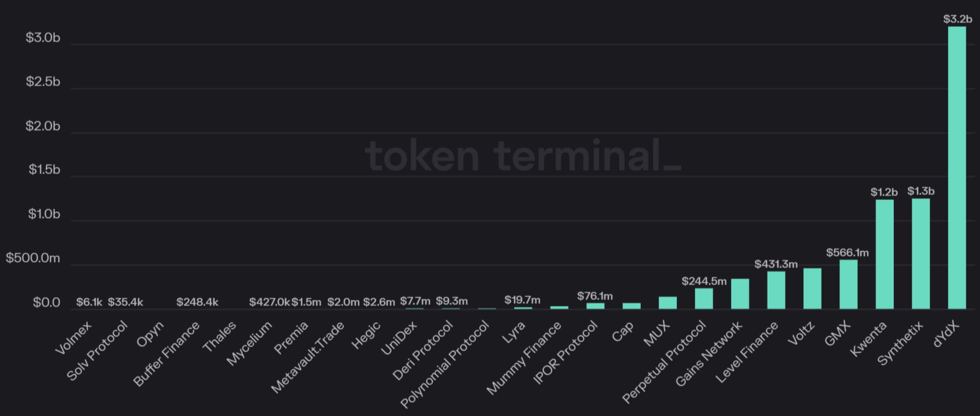Click the $3.0b y-axis tick label
Viewport: 980px width, 416px height.
click(43, 38)
